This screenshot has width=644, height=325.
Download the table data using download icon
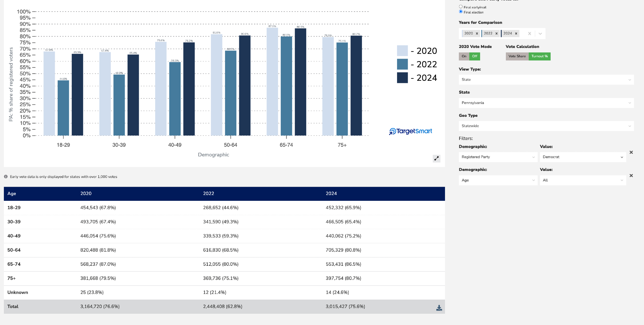tap(439, 308)
